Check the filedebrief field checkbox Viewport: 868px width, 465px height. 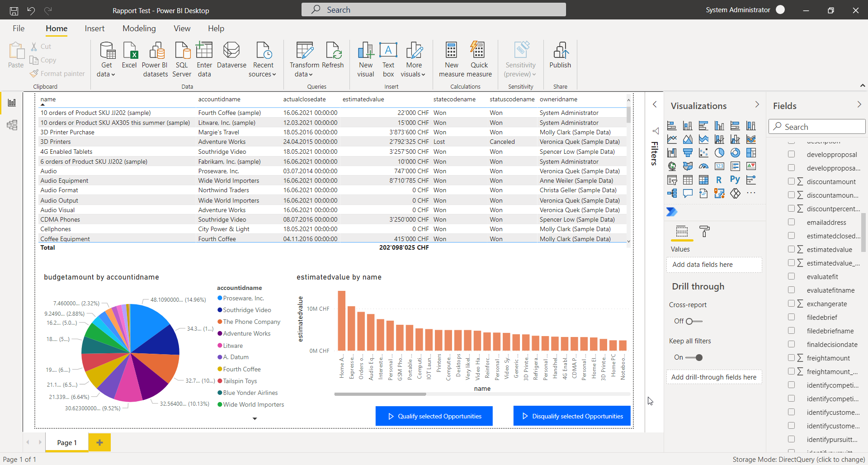(791, 317)
